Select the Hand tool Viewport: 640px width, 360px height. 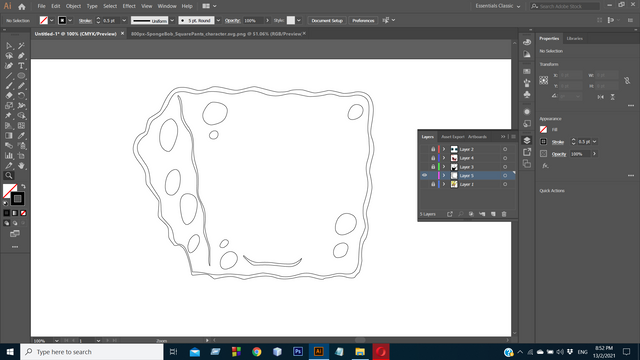point(21,166)
